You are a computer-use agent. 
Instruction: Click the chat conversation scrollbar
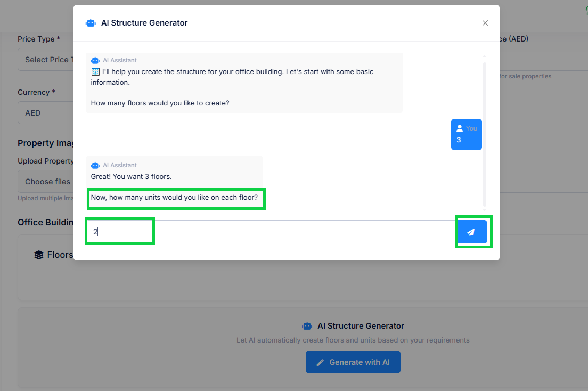click(x=484, y=133)
